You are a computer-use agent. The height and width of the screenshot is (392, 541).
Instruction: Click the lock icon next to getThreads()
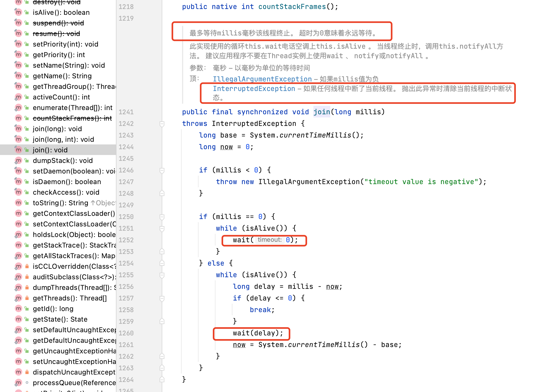pyautogui.click(x=27, y=298)
